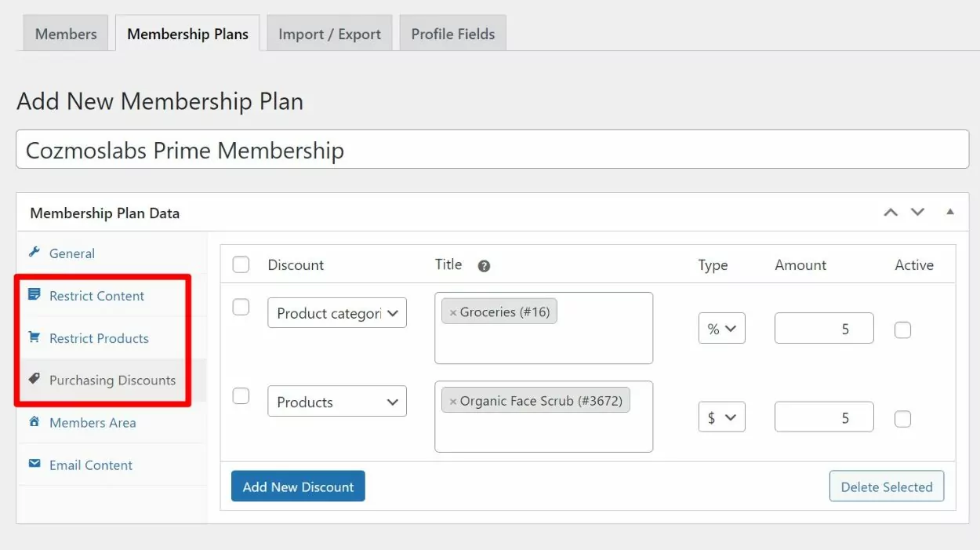This screenshot has height=550, width=980.
Task: Click the Purchasing Discounts tag icon
Action: coord(34,379)
